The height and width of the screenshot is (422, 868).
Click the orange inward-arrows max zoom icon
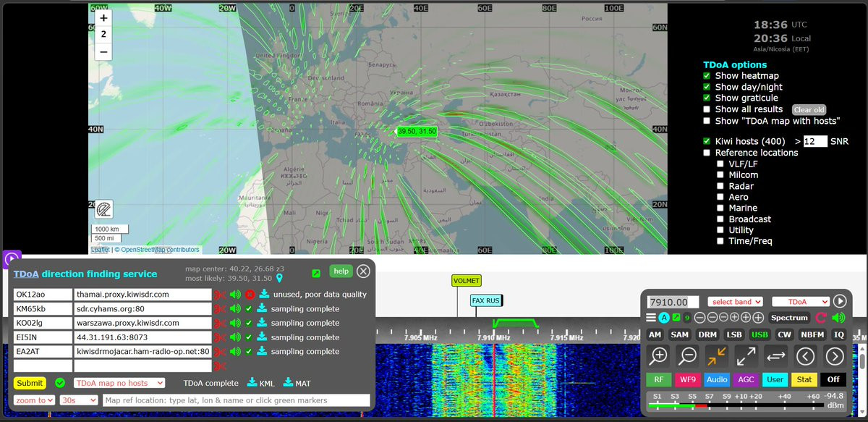(717, 356)
